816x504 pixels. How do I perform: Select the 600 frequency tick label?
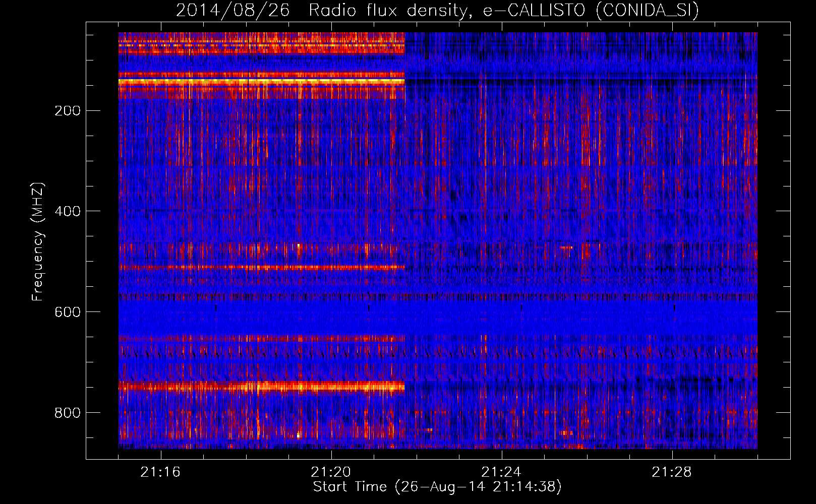[68, 312]
